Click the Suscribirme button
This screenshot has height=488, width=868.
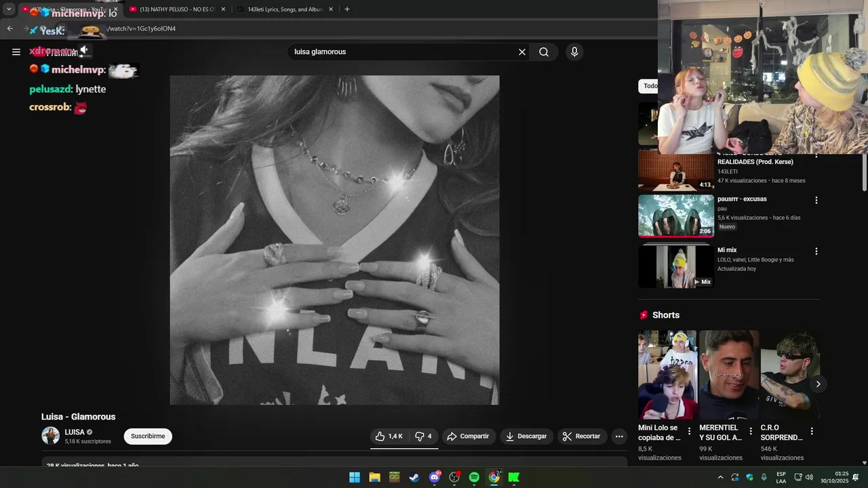click(x=148, y=436)
